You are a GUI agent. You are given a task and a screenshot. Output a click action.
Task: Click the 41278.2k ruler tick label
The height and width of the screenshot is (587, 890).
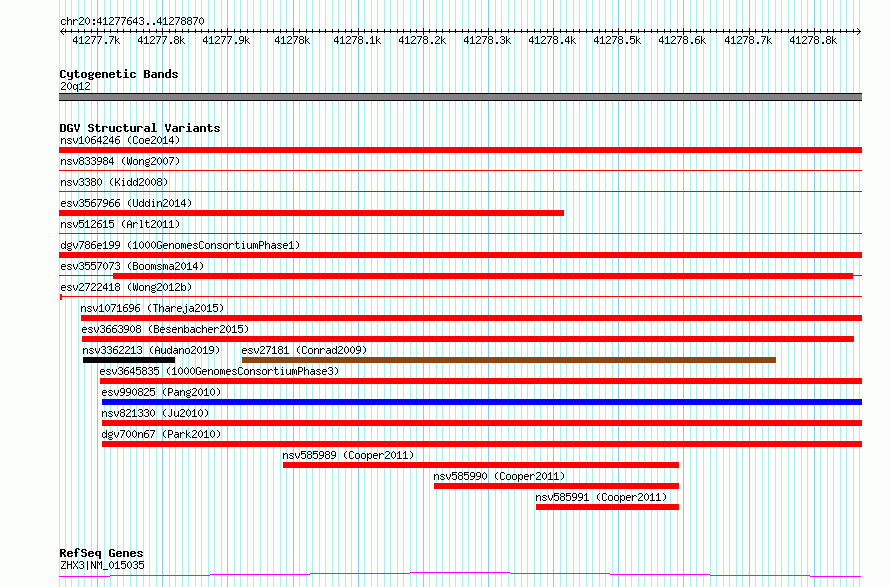point(422,40)
